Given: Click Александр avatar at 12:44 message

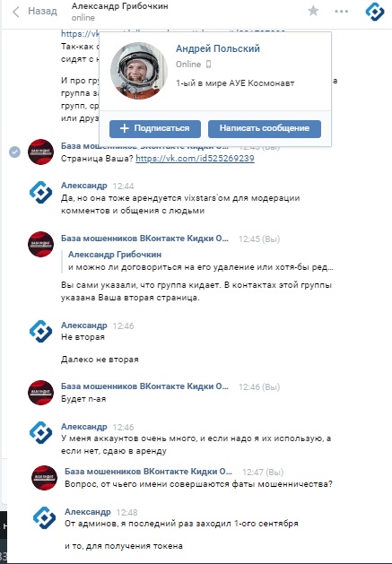Looking at the screenshot, I should tap(40, 192).
